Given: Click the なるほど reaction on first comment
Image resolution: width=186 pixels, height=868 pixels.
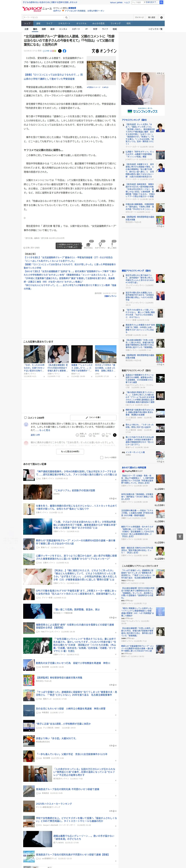Looking at the screenshot, I should point(94,435).
